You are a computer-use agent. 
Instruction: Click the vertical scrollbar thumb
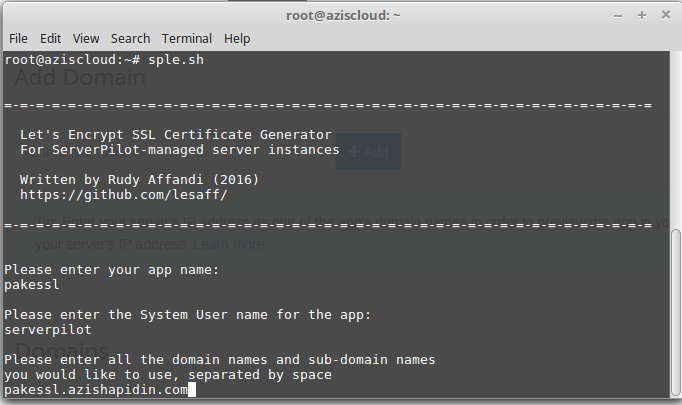[676, 312]
